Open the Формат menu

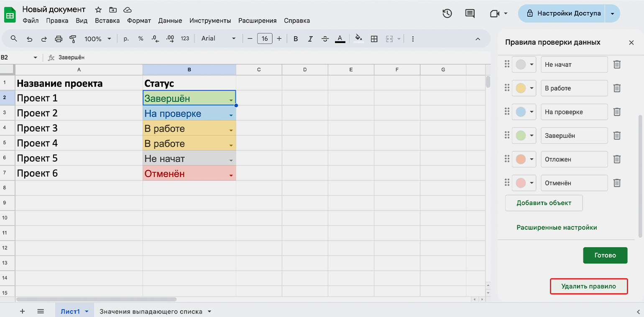(139, 20)
